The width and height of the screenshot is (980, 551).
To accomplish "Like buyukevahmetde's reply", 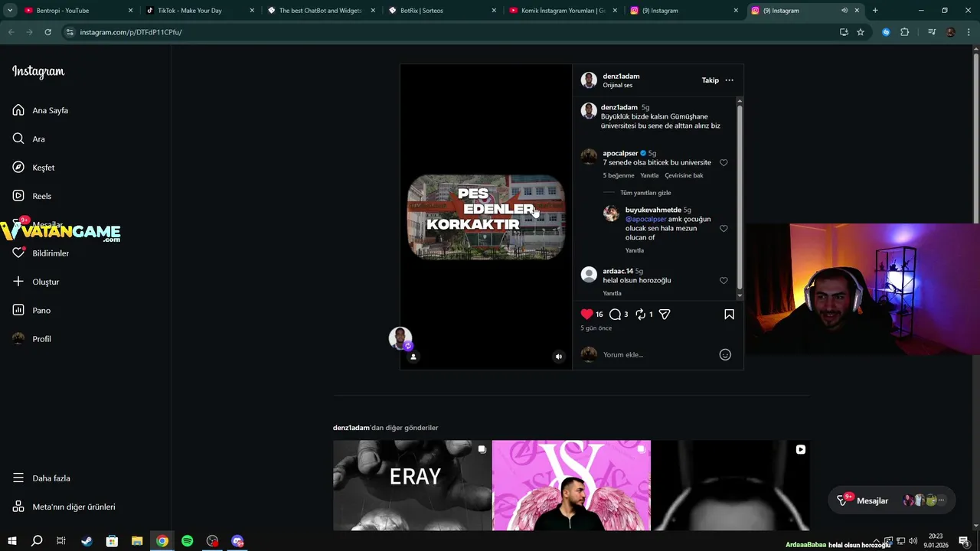I will click(x=724, y=228).
